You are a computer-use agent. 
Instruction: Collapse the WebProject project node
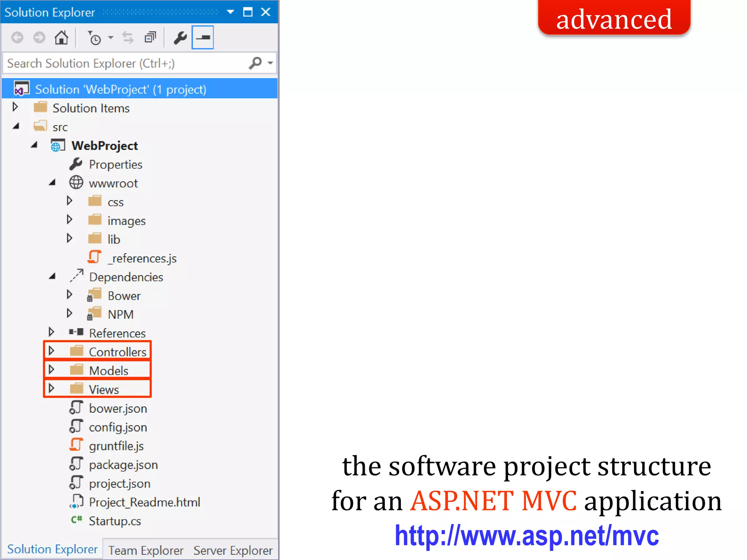34,145
